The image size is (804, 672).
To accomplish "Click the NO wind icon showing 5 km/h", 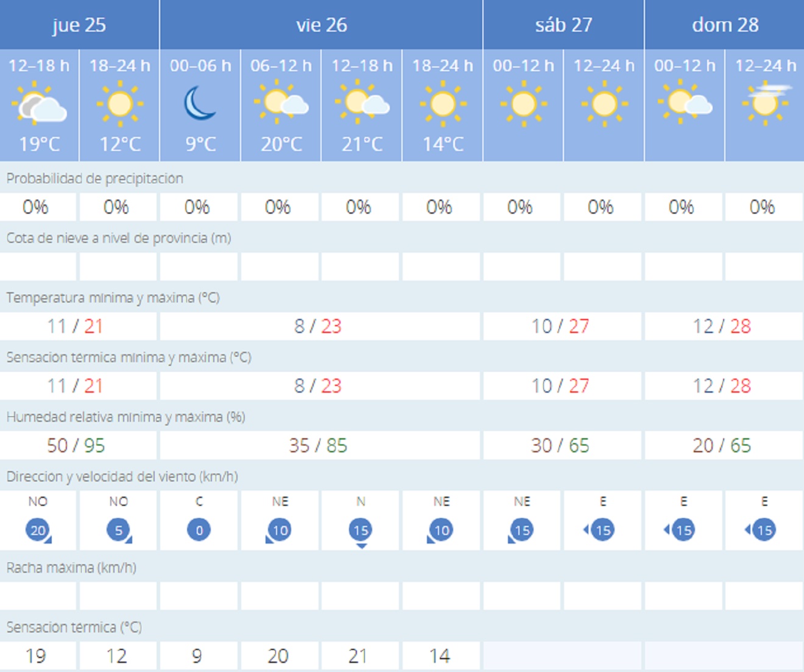I will [x=119, y=530].
